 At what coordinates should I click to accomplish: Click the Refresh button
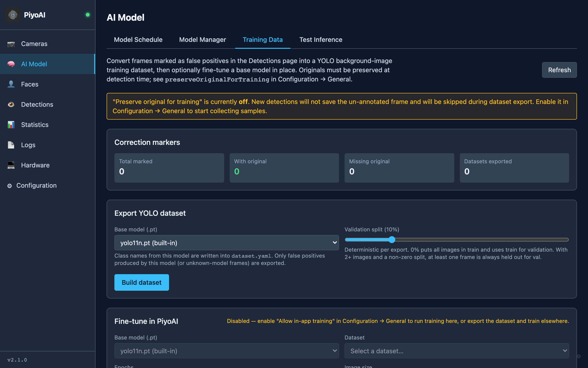(x=559, y=70)
